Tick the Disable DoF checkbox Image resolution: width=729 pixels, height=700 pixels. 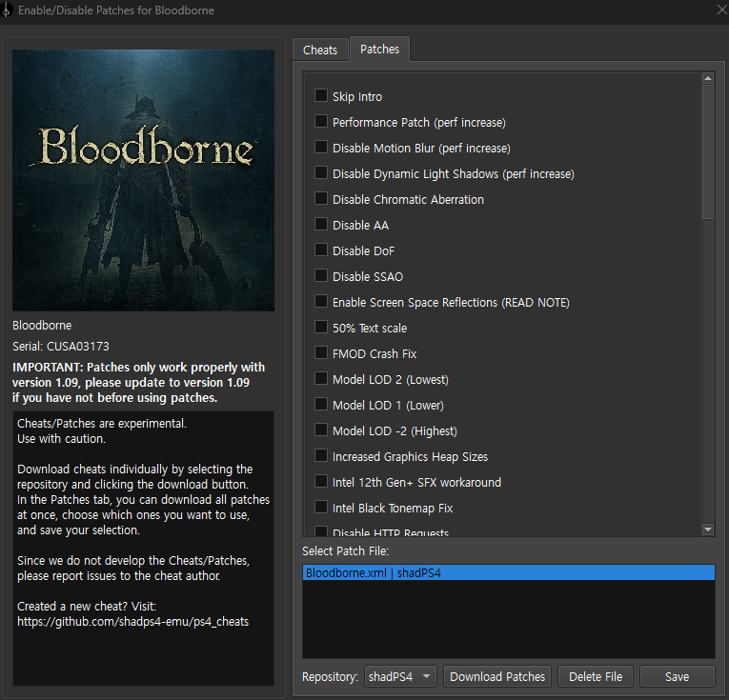pyautogui.click(x=321, y=250)
